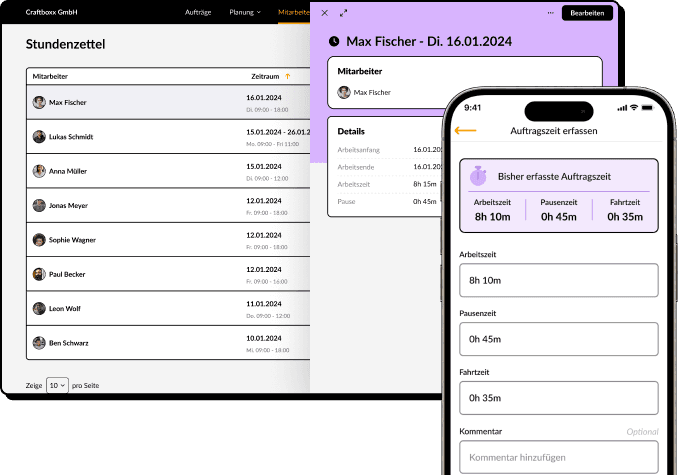Click the 11.01.2024 date of Leon Wolf
The width and height of the screenshot is (680, 475).
click(264, 304)
